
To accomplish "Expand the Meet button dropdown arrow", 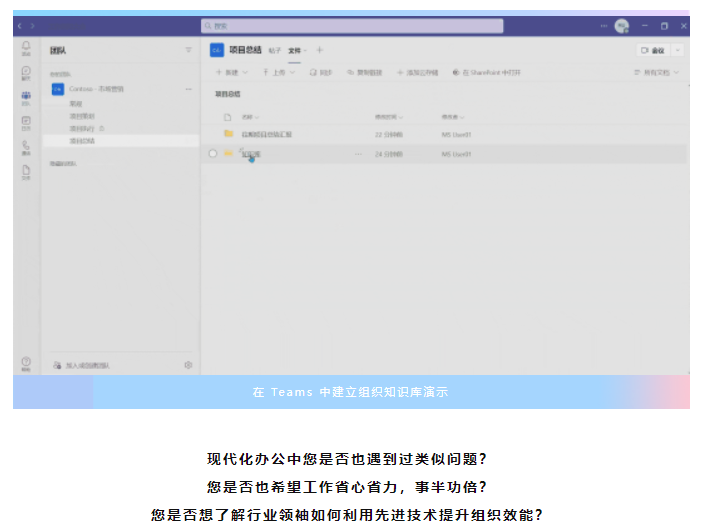I will coord(678,50).
